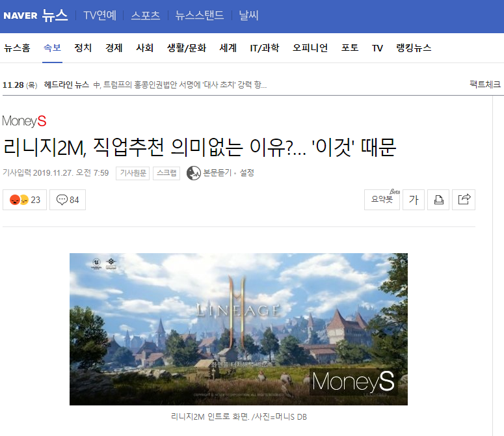Click the 요약봇 Beta summary button
Screen dimensions: 504x436
point(382,200)
